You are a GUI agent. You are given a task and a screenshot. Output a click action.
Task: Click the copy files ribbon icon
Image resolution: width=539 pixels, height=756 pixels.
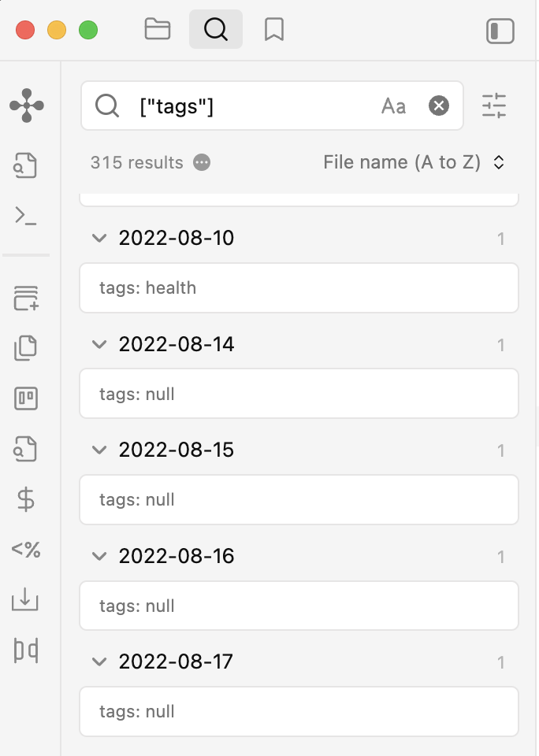(x=25, y=347)
